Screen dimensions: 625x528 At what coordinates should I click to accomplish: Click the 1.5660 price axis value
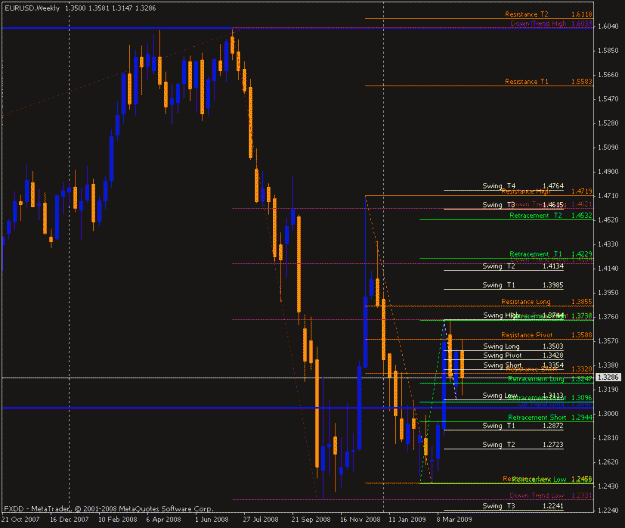[608, 75]
